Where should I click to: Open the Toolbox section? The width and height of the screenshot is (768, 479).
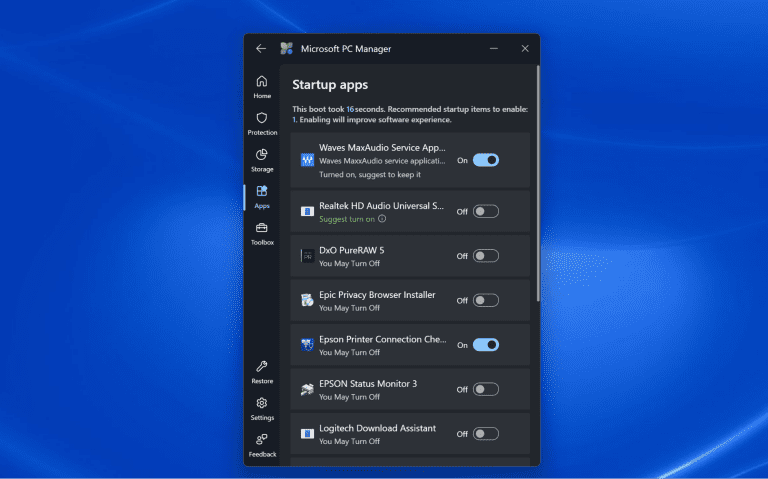click(262, 233)
